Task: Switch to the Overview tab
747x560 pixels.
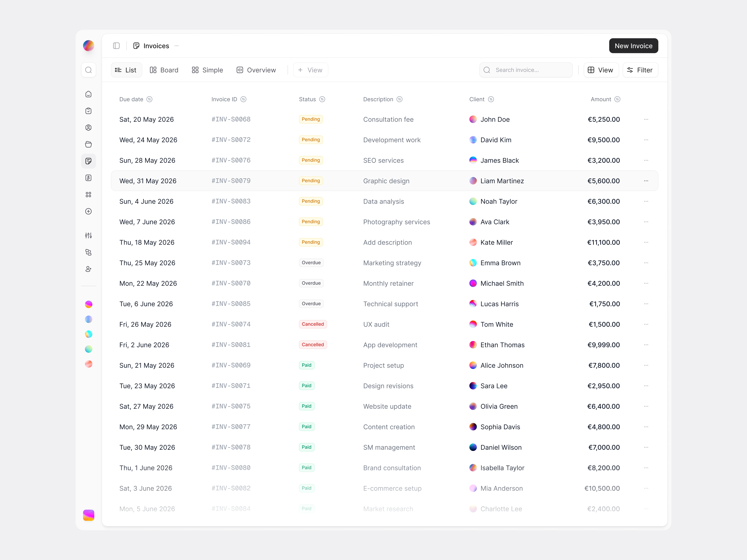Action: pyautogui.click(x=256, y=70)
